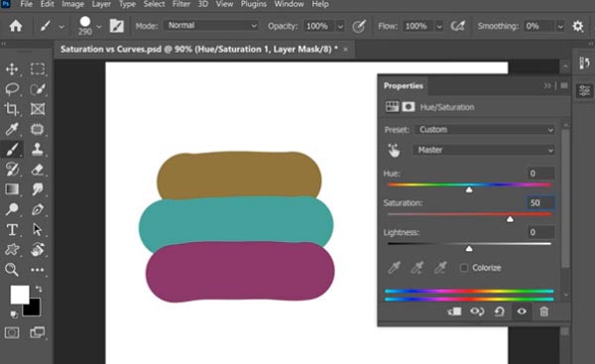Select the History Brush tool
The image size is (595, 364).
pos(12,170)
